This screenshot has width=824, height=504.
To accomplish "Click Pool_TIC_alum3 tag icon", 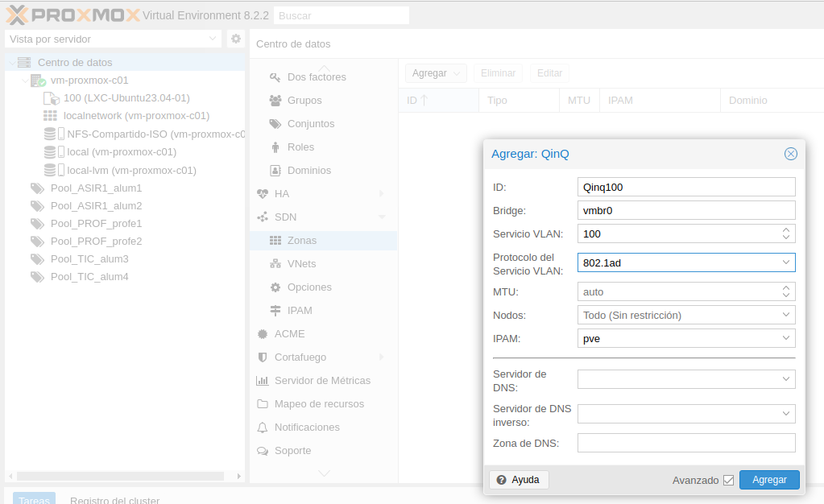I will [x=37, y=259].
